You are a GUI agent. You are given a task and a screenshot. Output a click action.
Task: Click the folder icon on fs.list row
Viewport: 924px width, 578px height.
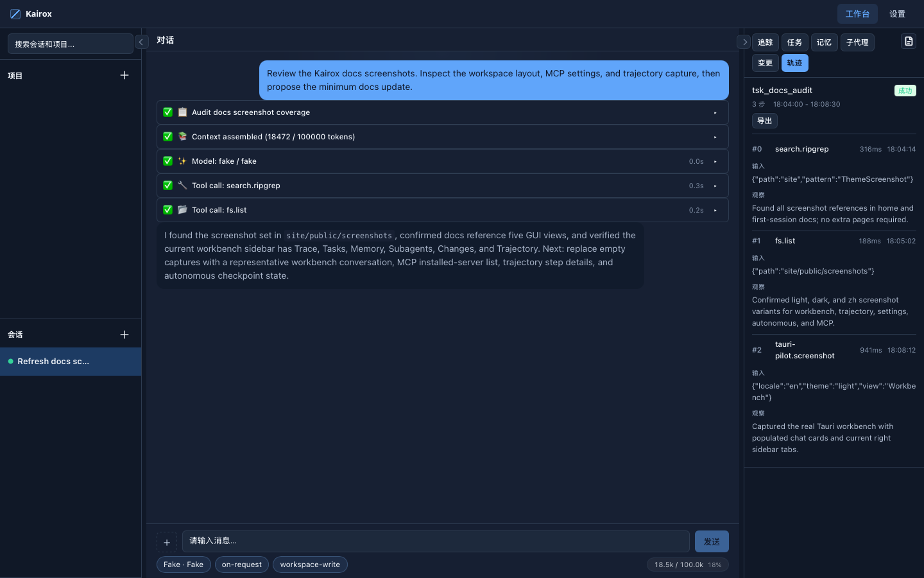pyautogui.click(x=182, y=210)
